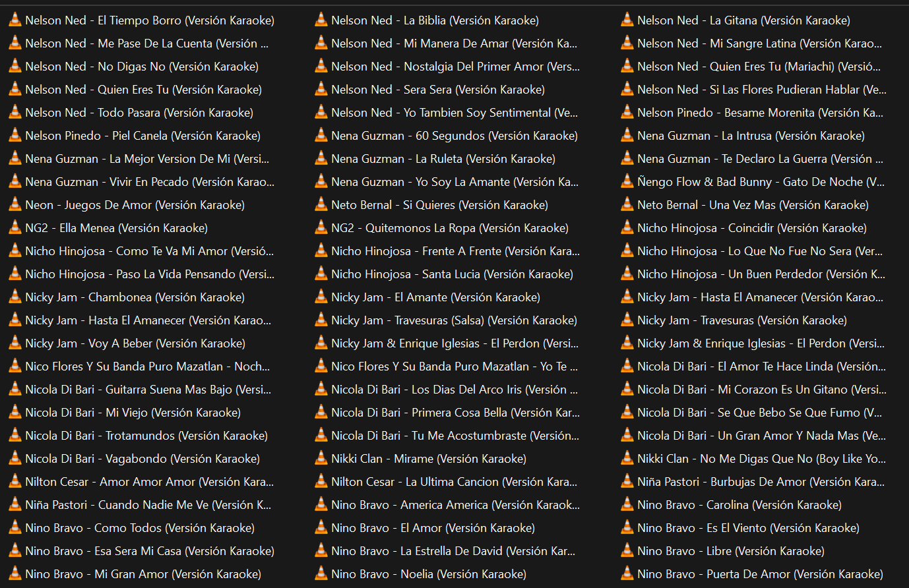The height and width of the screenshot is (588, 909).
Task: Select the Neto Bernal - Si Quieres file
Action: 439,205
